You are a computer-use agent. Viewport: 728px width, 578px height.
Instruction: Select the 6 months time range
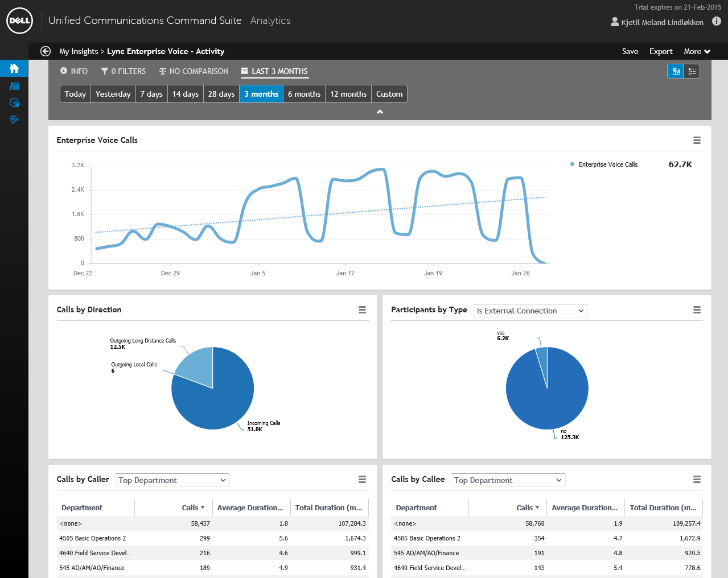click(304, 94)
